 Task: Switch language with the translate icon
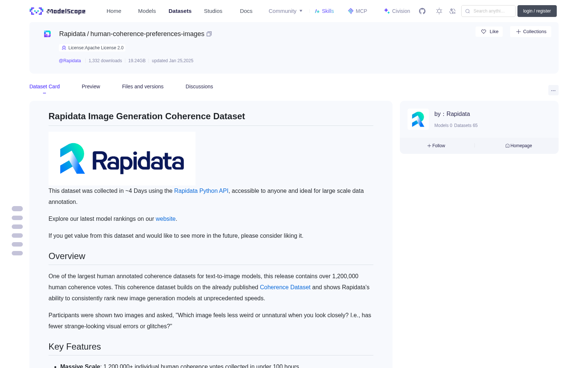click(x=452, y=11)
